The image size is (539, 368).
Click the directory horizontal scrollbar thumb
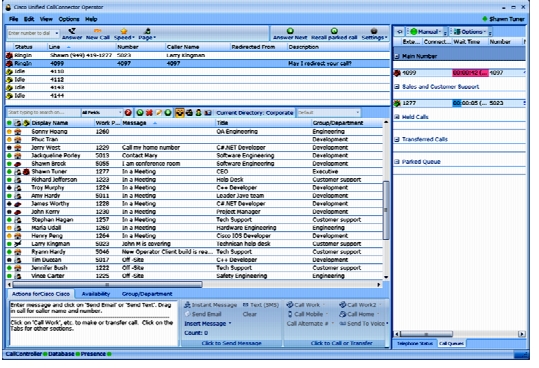click(x=107, y=285)
